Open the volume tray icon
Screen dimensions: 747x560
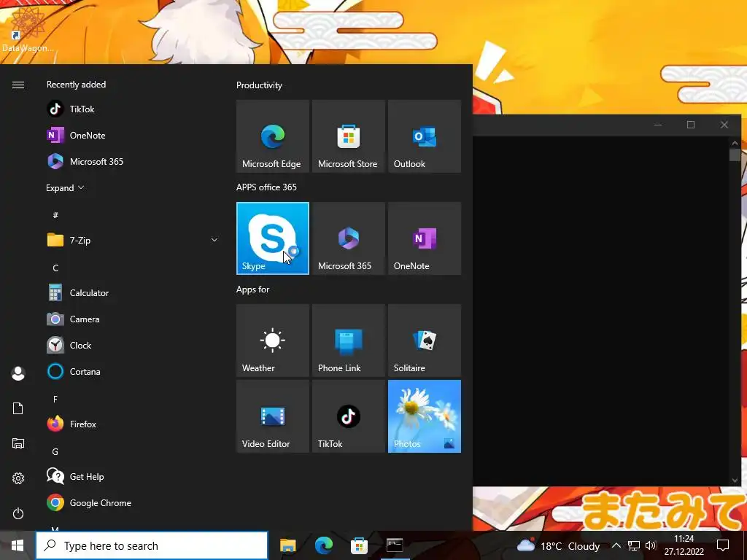coord(651,545)
